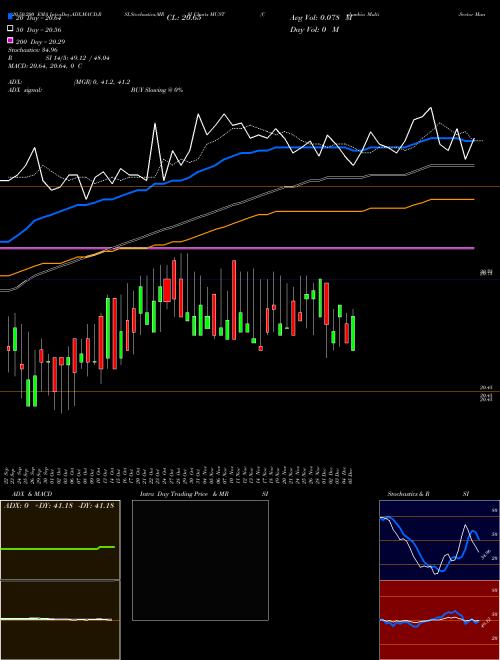Click the 'ADX: 0 +DY: 41.18 -DY: 41.18' header
This screenshot has width=500, height=660.
tap(59, 506)
